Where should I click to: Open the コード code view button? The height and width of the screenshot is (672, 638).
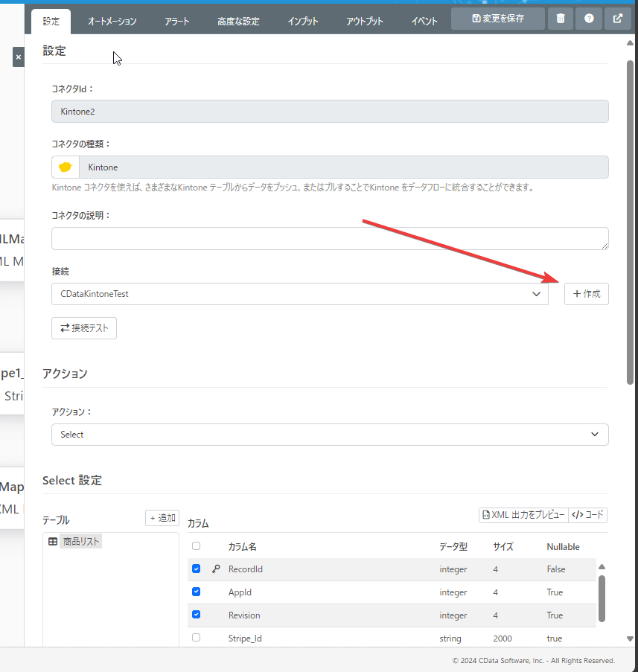pos(587,515)
